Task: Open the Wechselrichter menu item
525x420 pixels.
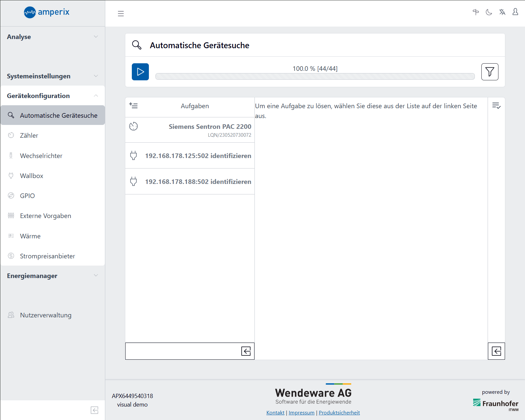Action: [41, 156]
